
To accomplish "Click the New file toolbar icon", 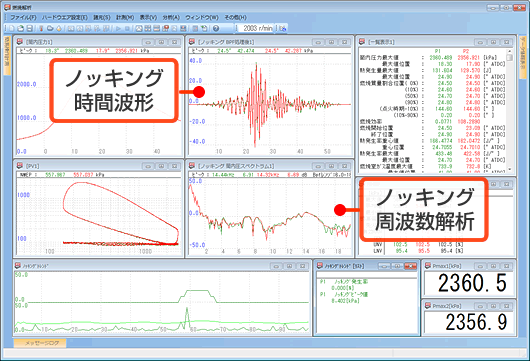I will pyautogui.click(x=11, y=28).
